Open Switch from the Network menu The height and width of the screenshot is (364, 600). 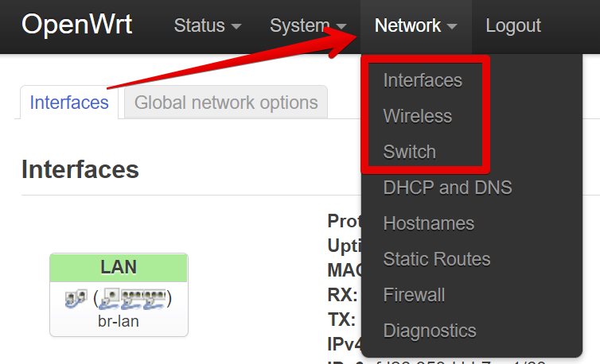tap(410, 152)
